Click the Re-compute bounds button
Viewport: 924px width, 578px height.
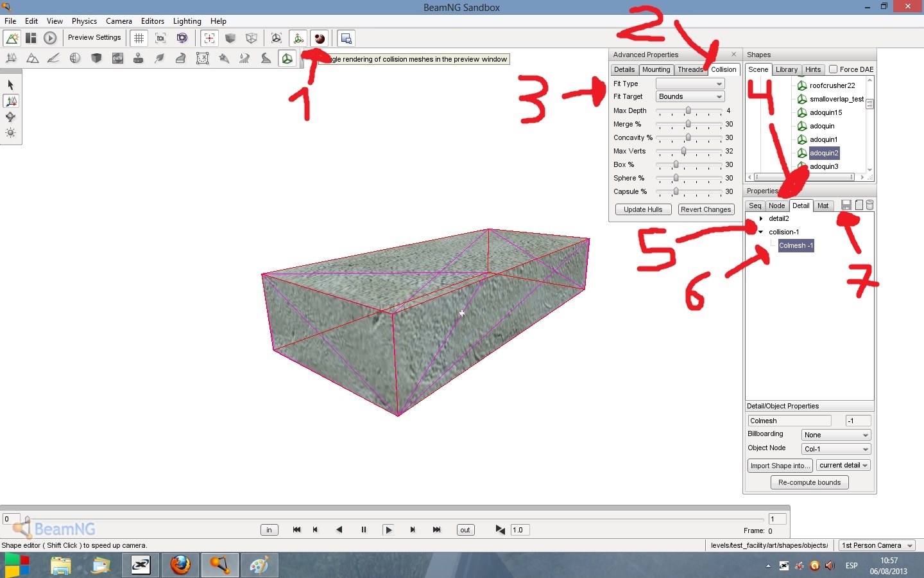[809, 482]
